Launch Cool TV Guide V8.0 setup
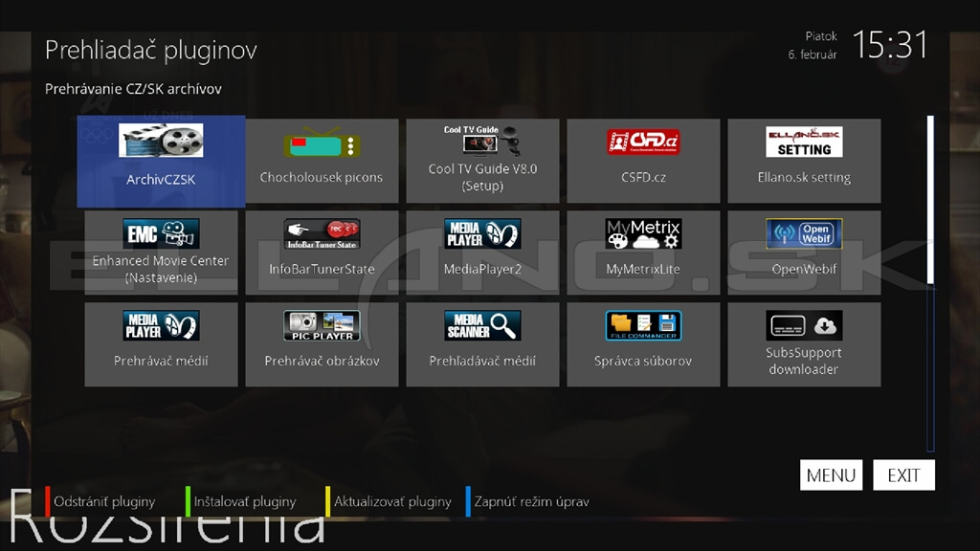 coord(482,161)
